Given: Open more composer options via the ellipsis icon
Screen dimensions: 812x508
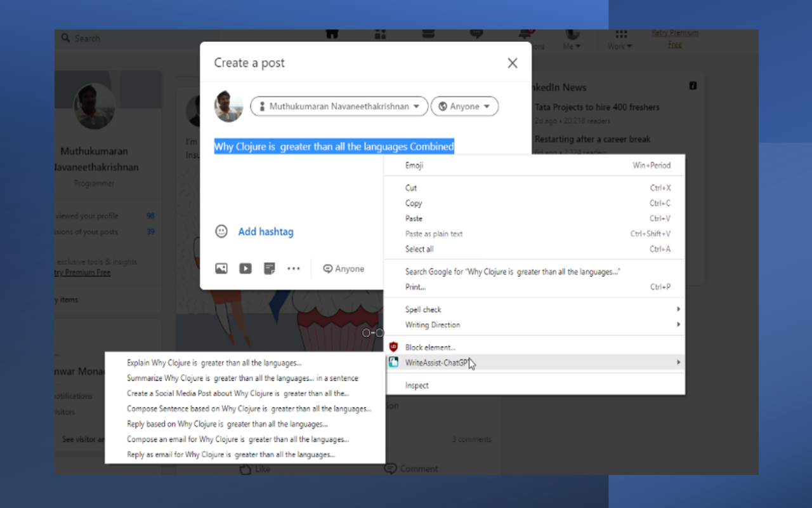Looking at the screenshot, I should (293, 268).
